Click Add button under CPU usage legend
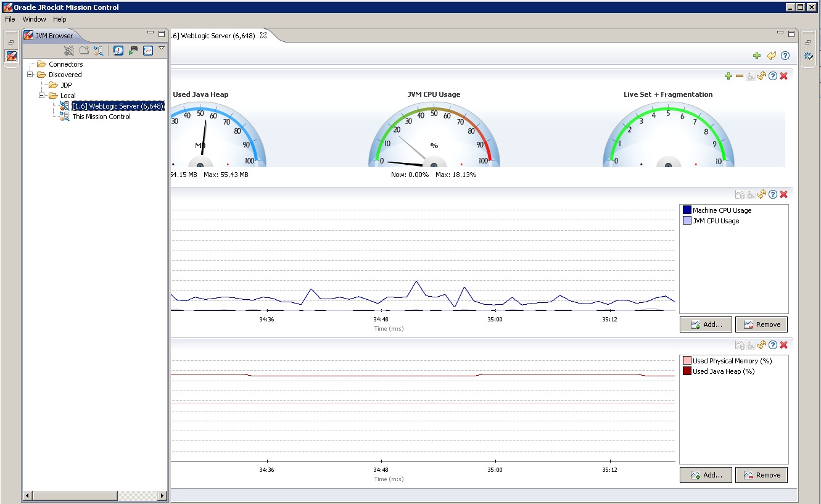 pyautogui.click(x=706, y=324)
